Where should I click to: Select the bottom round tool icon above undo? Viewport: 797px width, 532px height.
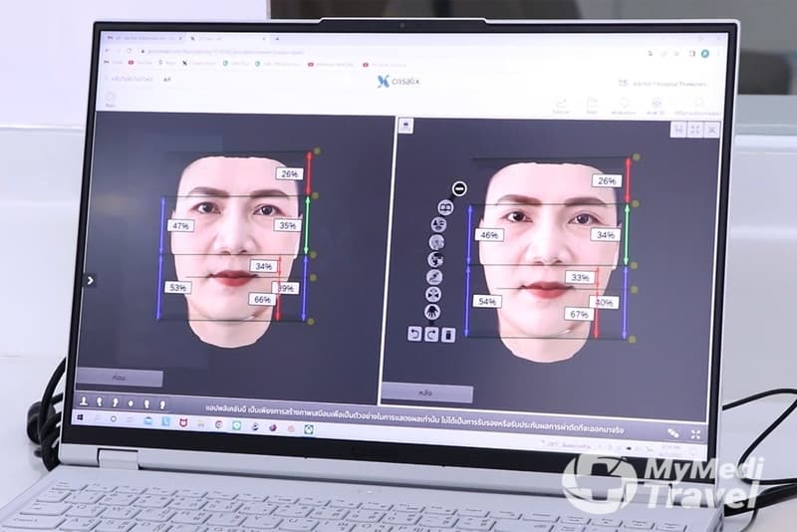pyautogui.click(x=433, y=312)
